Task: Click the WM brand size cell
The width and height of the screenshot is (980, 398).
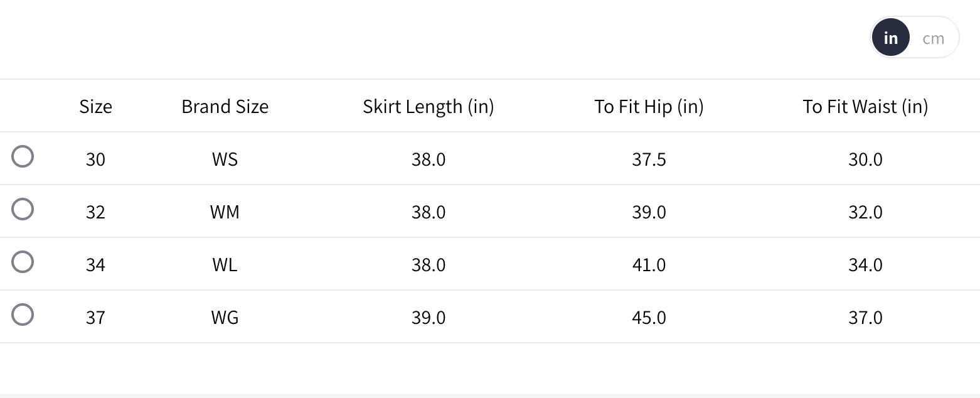Action: 225,212
